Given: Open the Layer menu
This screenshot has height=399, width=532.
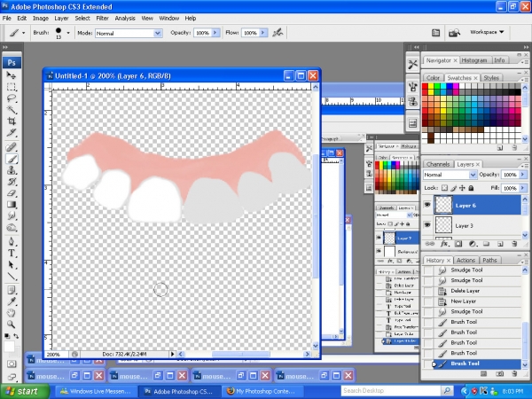Looking at the screenshot, I should pyautogui.click(x=61, y=19).
